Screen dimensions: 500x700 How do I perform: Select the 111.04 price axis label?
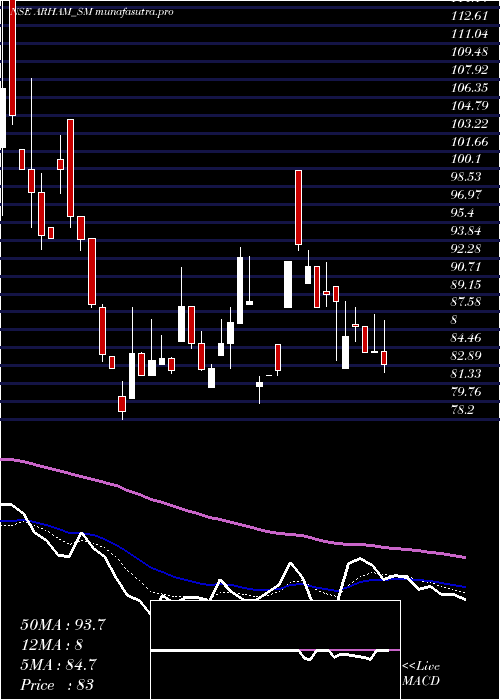(469, 34)
